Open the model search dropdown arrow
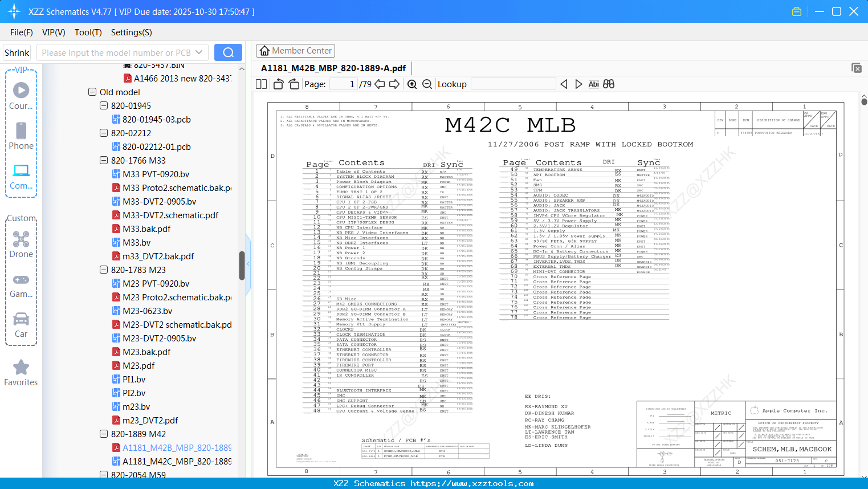Image resolution: width=868 pixels, height=489 pixels. pos(199,52)
